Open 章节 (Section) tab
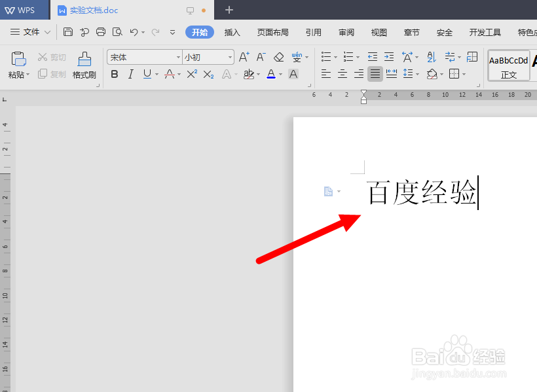 (x=412, y=33)
